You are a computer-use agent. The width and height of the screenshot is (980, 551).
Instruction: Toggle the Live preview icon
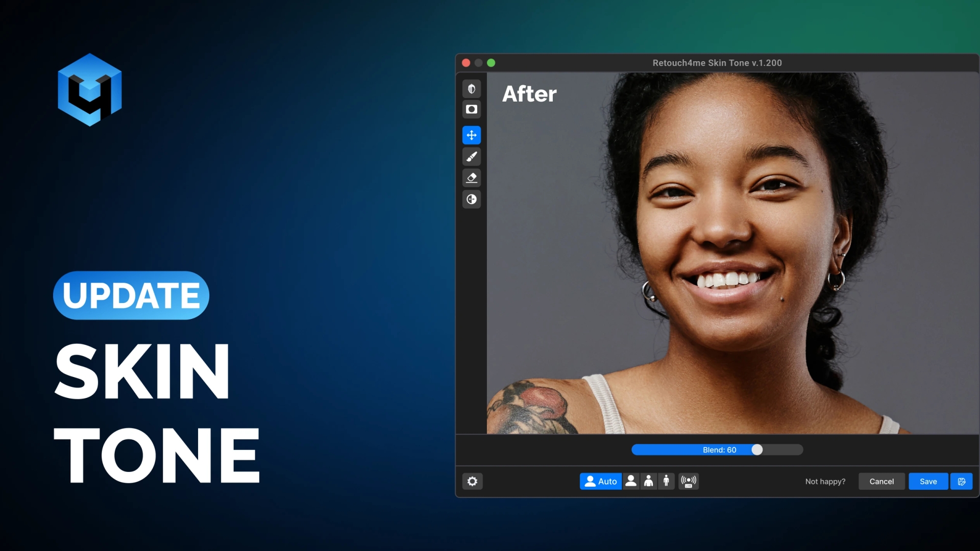[x=689, y=481]
